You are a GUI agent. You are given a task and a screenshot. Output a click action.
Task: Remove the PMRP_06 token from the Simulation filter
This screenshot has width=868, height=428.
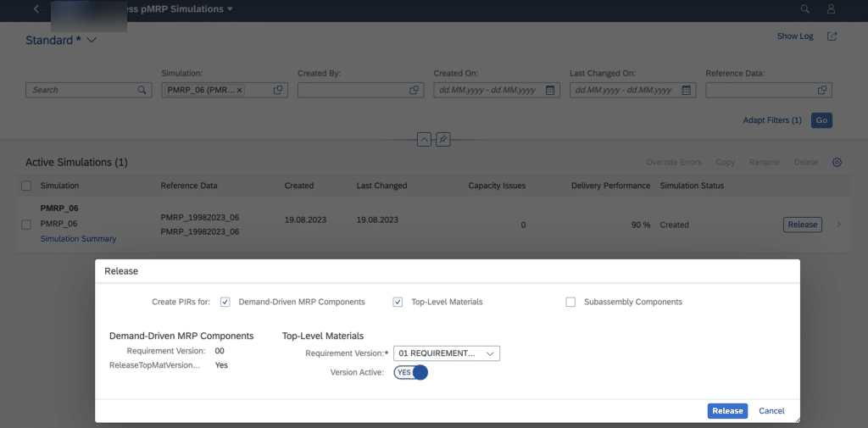coord(240,90)
